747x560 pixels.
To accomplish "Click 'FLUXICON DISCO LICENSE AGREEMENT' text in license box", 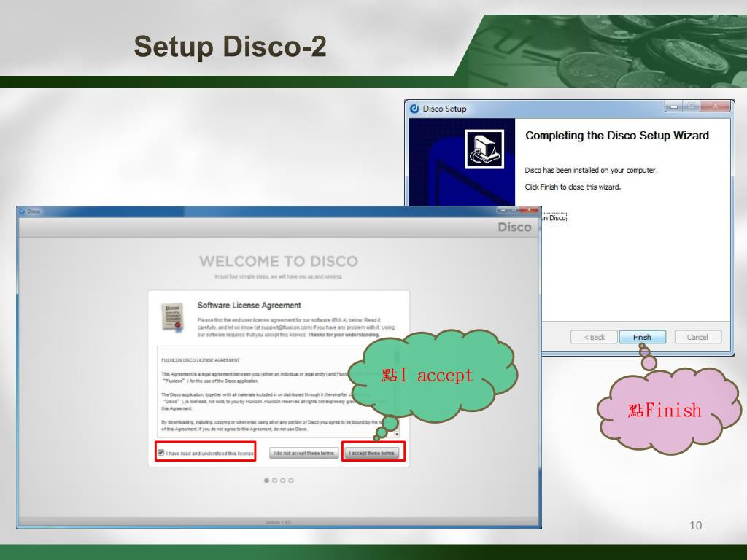I will (x=201, y=360).
